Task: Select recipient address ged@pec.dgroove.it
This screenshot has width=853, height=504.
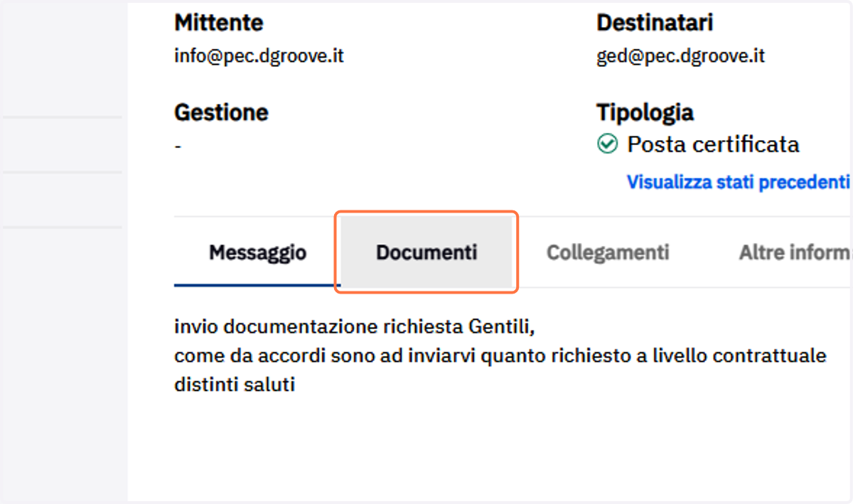Action: tap(680, 56)
